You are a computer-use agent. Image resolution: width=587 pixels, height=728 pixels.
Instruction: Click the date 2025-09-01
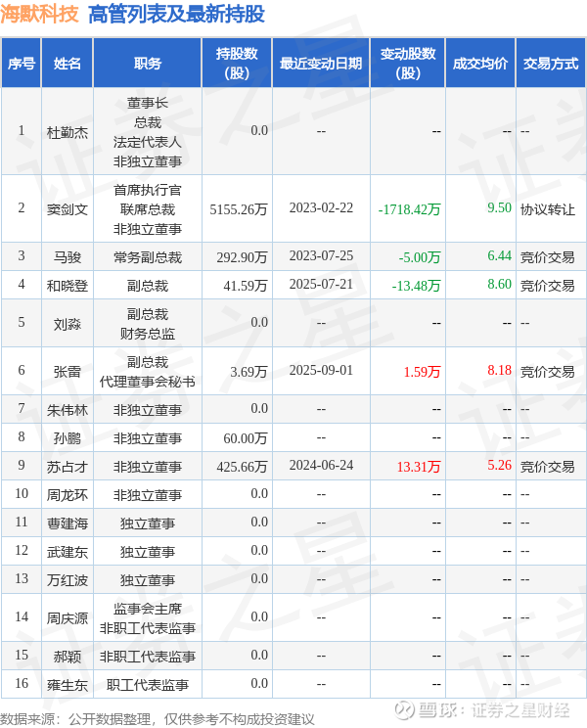[321, 370]
